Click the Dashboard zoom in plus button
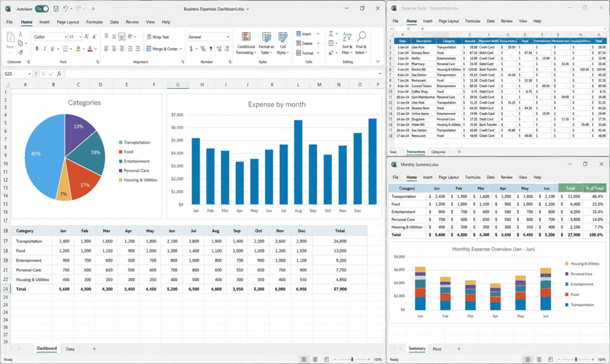This screenshot has height=364, width=610. click(369, 359)
